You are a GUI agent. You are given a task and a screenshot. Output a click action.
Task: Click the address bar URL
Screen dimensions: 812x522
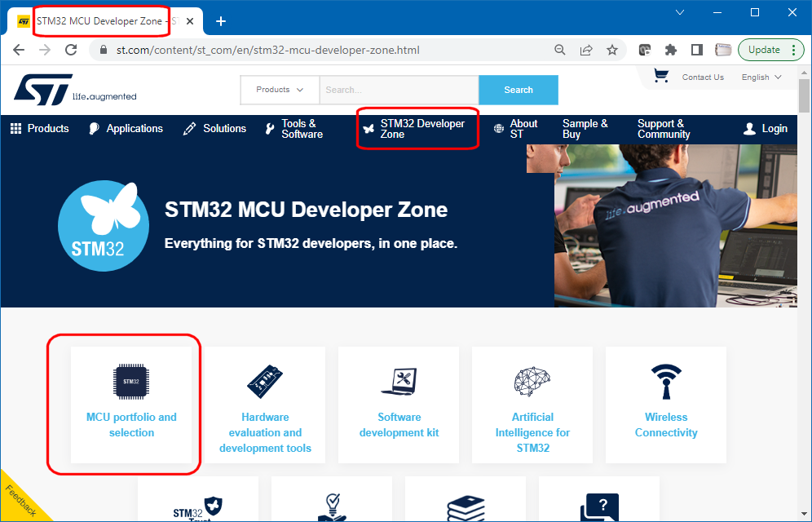267,50
